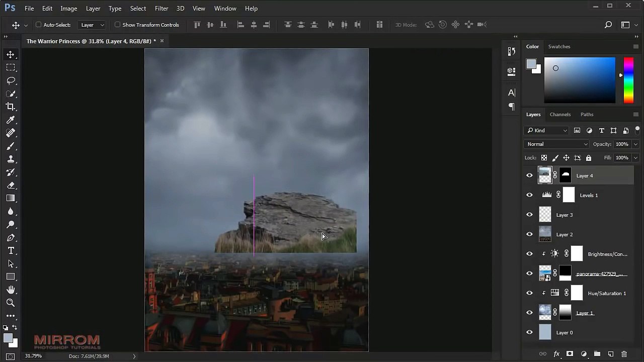644x362 pixels.
Task: Switch to the Paths tab
Action: point(587,115)
